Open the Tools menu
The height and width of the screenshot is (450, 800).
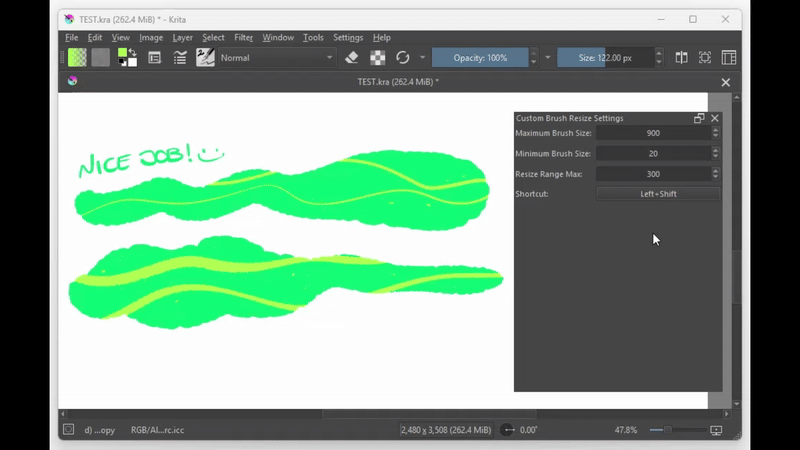[313, 38]
